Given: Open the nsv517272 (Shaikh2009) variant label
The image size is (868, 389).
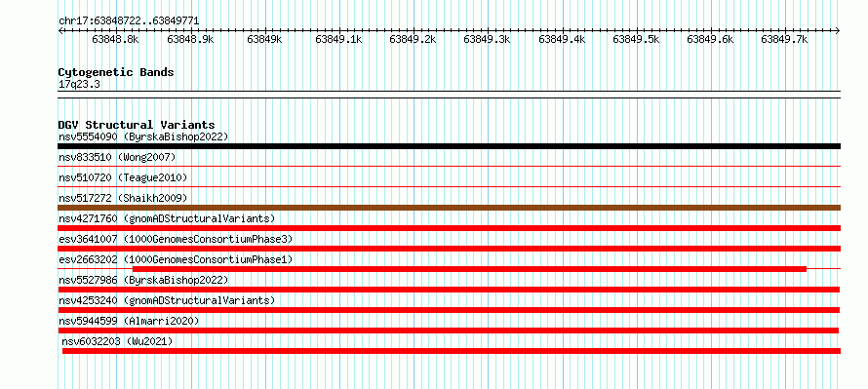Looking at the screenshot, I should point(123,198).
